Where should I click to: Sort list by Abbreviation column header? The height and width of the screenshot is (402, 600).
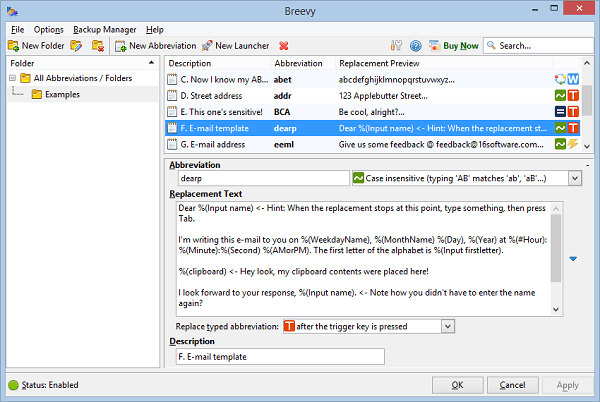pos(303,63)
